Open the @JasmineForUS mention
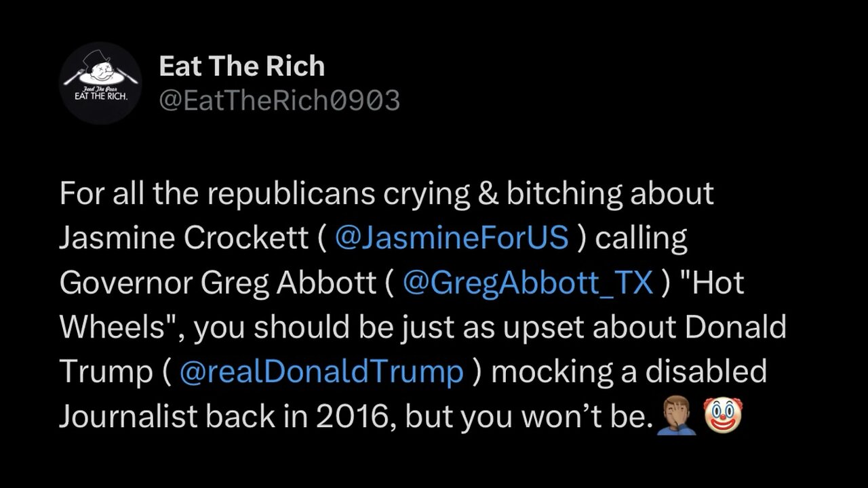The width and height of the screenshot is (868, 488). click(x=451, y=239)
